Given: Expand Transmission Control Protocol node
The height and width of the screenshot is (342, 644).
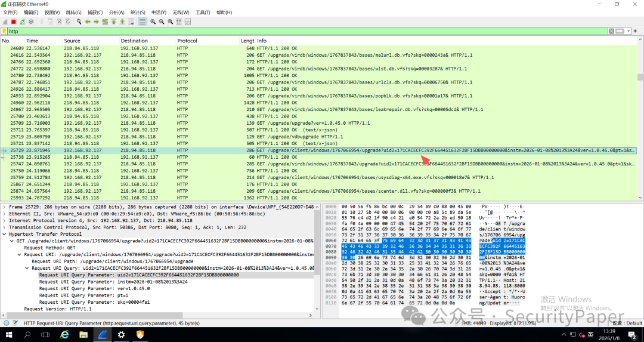Looking at the screenshot, I should click(x=5, y=227).
